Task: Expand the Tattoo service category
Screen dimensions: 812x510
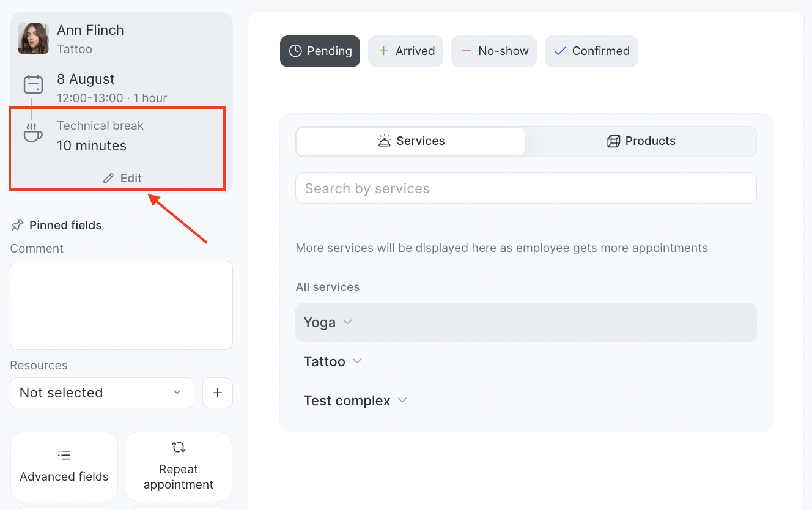Action: 333,361
